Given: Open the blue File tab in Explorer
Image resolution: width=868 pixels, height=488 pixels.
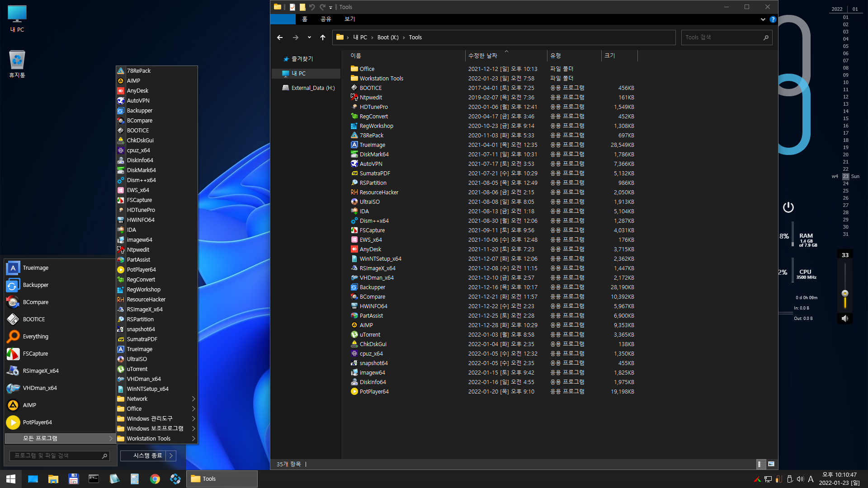Looking at the screenshot, I should point(283,19).
